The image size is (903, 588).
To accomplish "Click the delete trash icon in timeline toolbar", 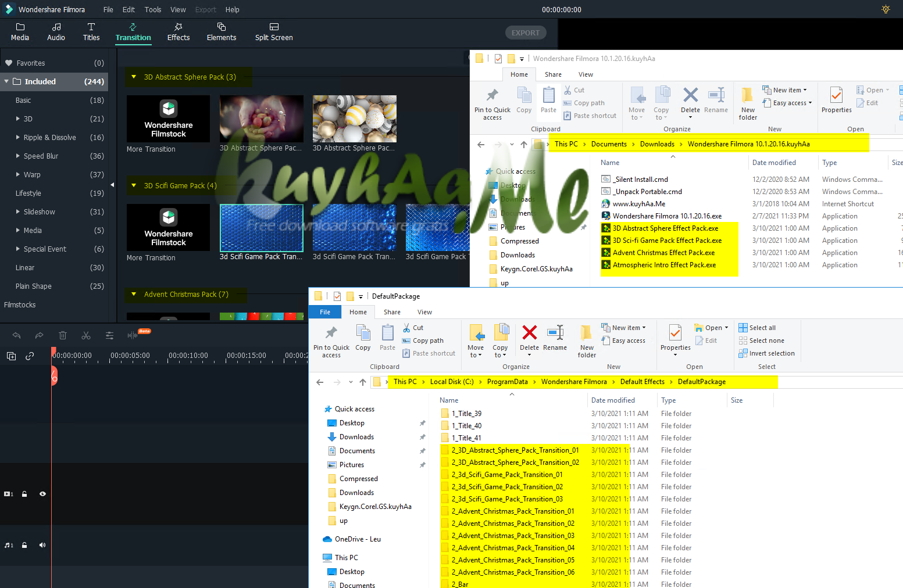I will coord(63,335).
